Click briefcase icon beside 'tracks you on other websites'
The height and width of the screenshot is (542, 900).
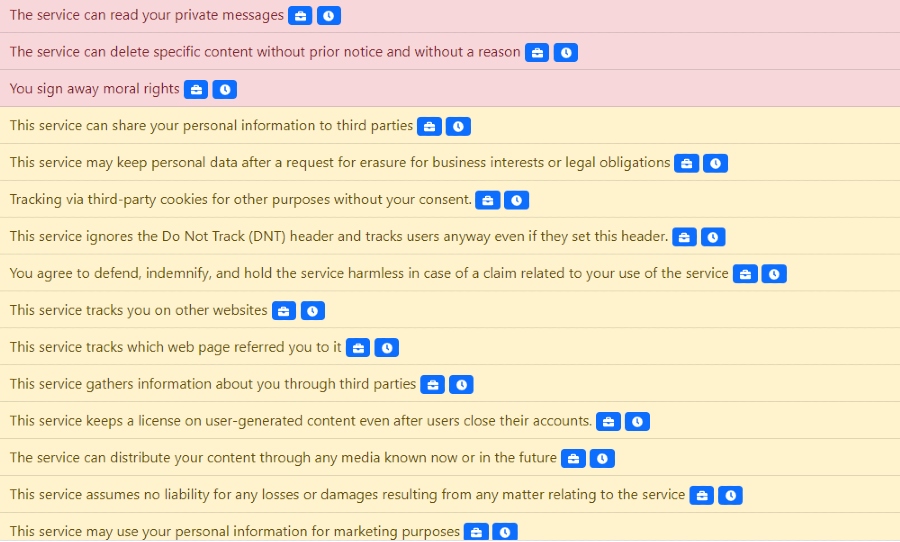pyautogui.click(x=284, y=311)
